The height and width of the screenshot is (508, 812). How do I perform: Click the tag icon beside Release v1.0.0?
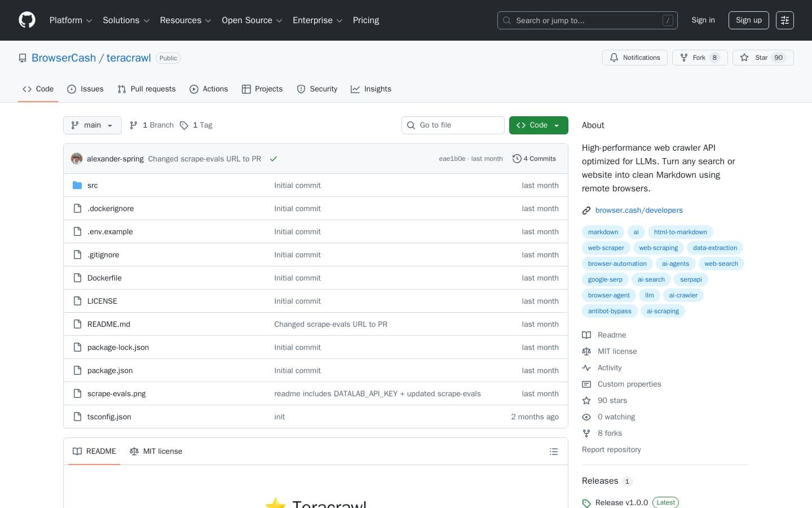click(x=586, y=503)
